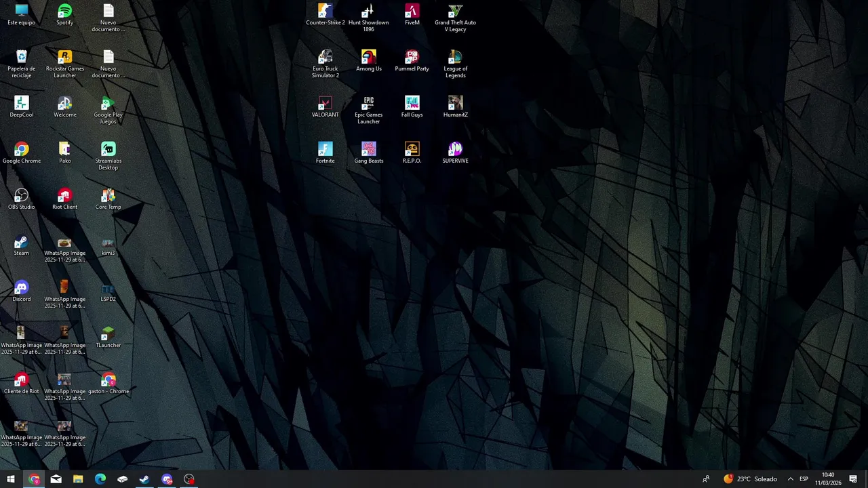Switch to Chrome in the taskbar
The image size is (868, 488).
34,479
